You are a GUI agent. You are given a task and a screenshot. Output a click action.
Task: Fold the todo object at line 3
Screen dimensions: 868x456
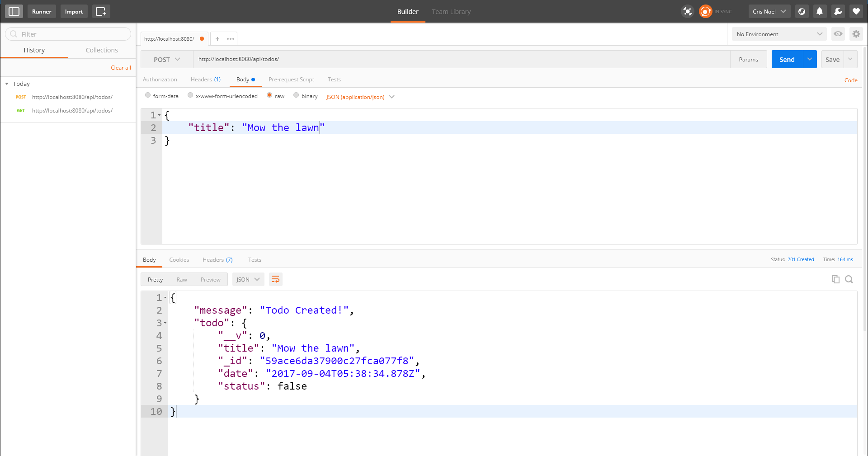165,323
